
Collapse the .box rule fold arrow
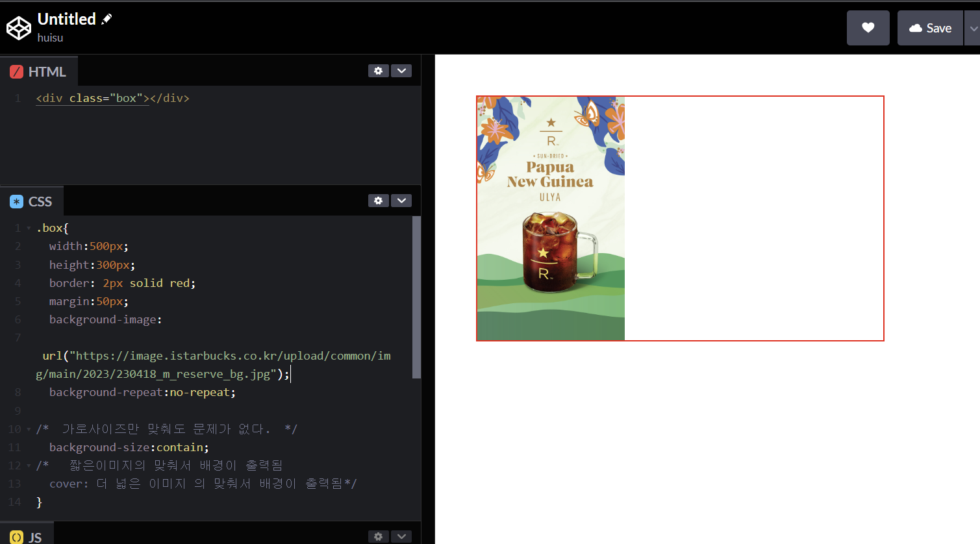[29, 229]
